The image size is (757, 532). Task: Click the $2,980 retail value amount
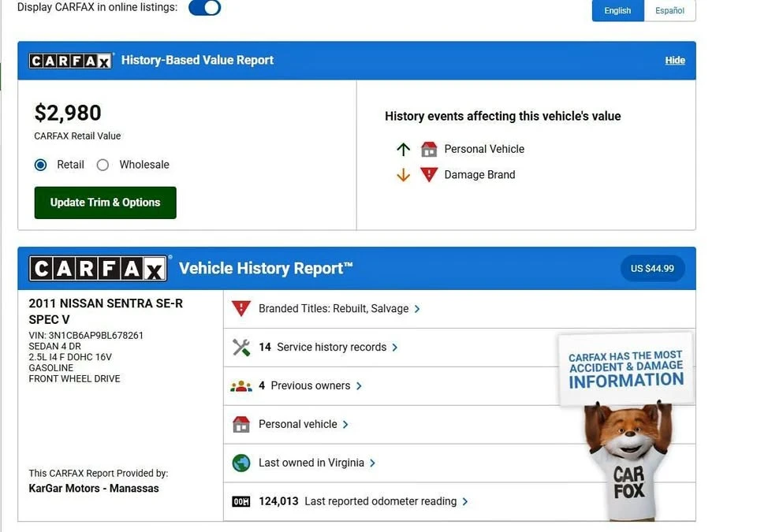pyautogui.click(x=68, y=113)
